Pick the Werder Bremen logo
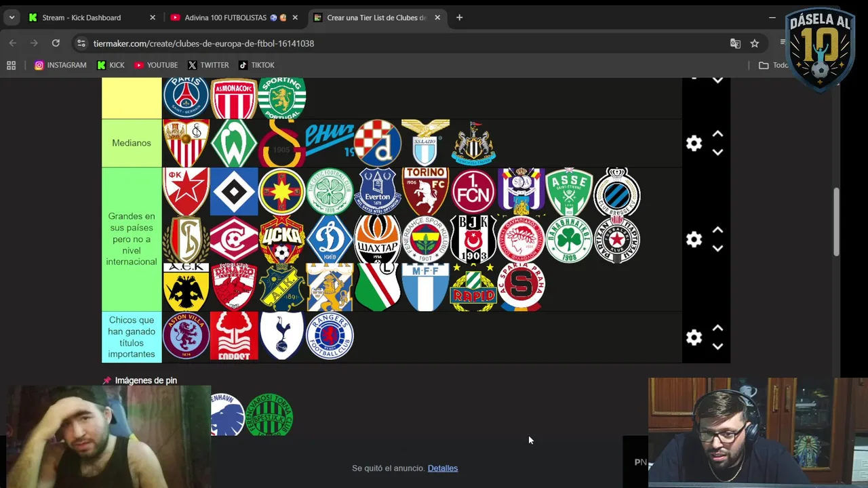 [x=234, y=143]
